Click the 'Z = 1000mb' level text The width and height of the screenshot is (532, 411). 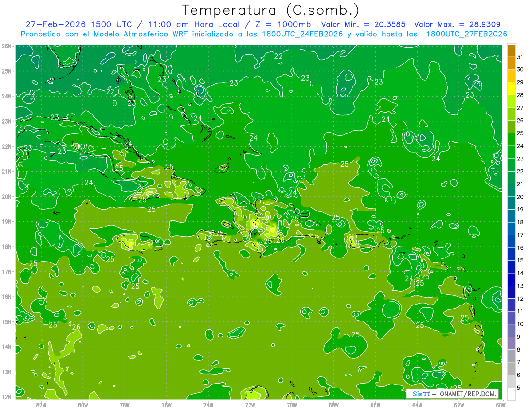click(x=282, y=24)
